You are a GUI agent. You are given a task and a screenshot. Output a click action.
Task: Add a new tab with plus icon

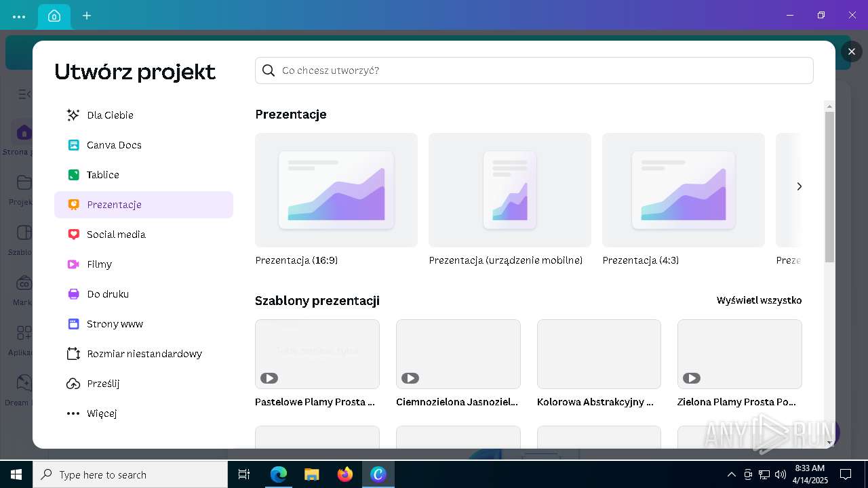coord(87,16)
